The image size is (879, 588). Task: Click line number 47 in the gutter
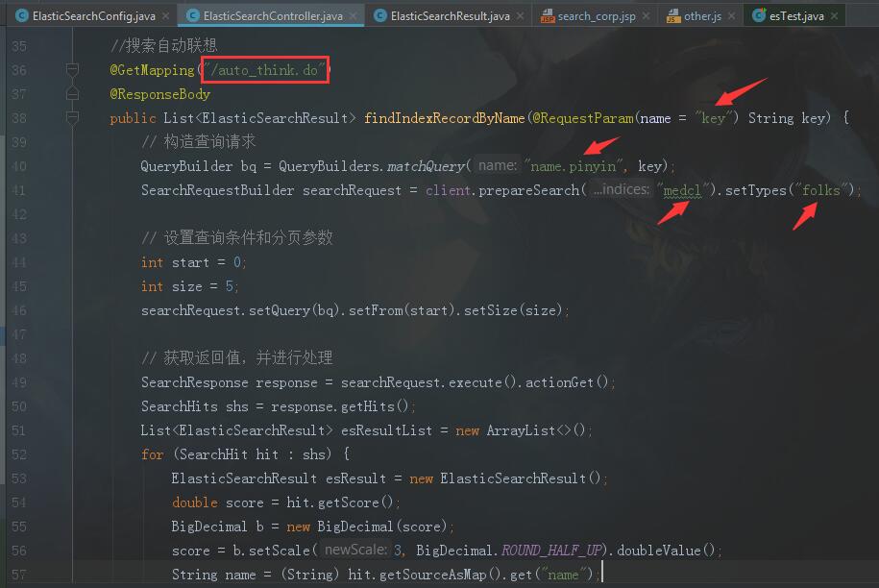point(19,334)
